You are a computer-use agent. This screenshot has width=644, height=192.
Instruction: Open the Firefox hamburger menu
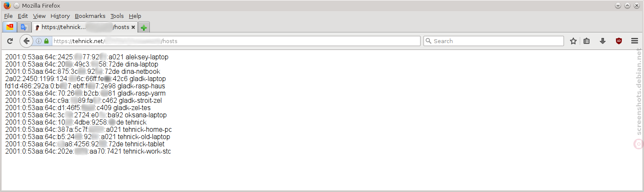pyautogui.click(x=635, y=41)
